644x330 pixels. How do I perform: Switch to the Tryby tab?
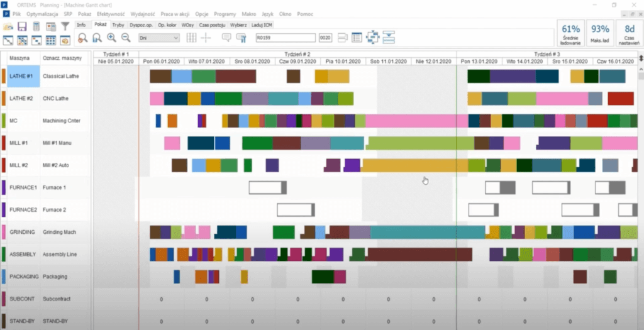pyautogui.click(x=118, y=25)
